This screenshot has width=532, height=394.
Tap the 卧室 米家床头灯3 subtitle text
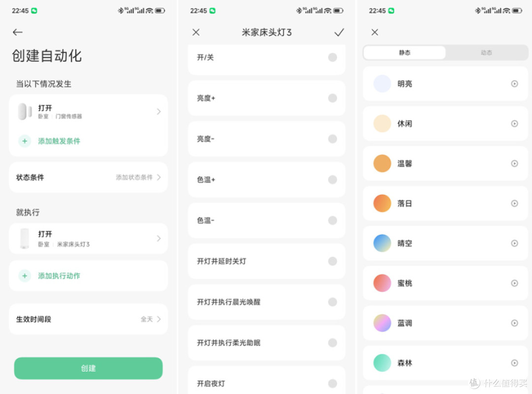pyautogui.click(x=64, y=244)
